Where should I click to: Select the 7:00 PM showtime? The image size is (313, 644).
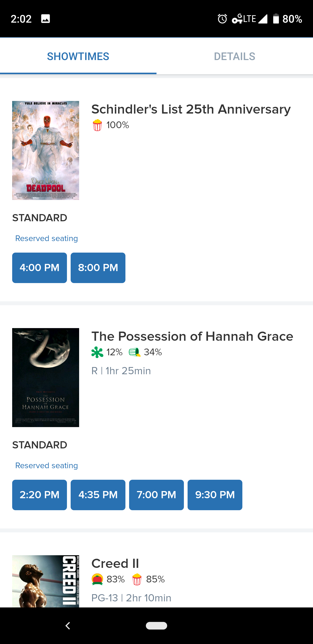pos(156,495)
